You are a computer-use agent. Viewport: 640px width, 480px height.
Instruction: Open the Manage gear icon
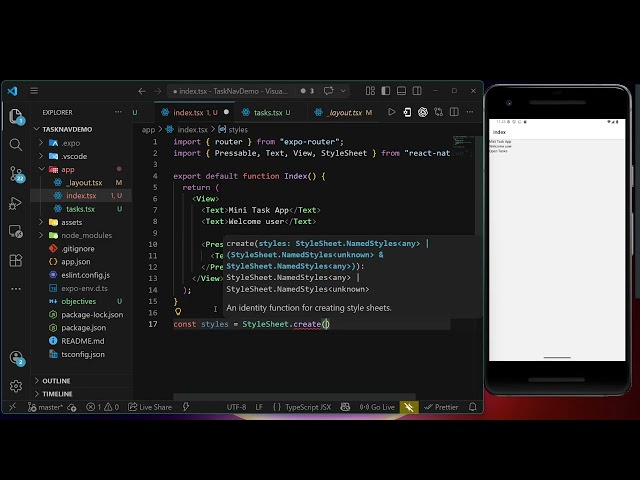coord(16,386)
